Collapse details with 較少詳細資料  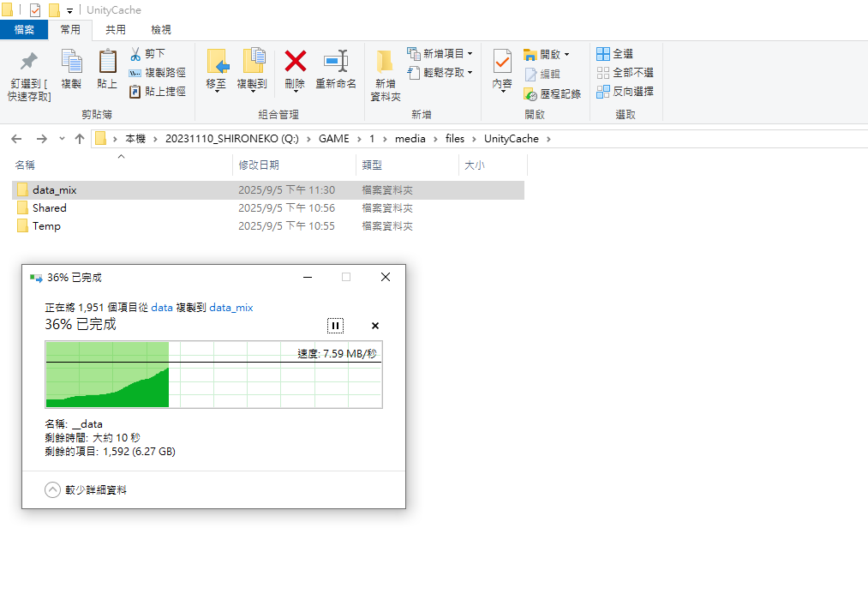point(86,490)
